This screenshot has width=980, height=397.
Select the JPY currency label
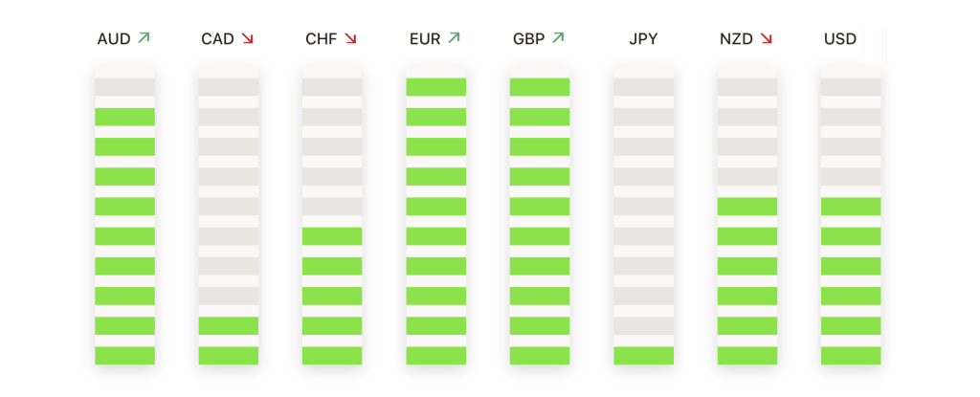[x=643, y=39]
